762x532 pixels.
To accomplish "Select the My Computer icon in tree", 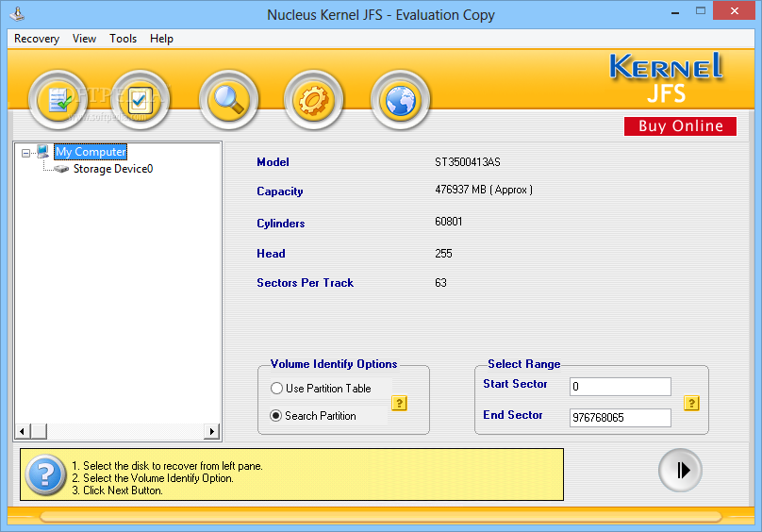I will 43,152.
